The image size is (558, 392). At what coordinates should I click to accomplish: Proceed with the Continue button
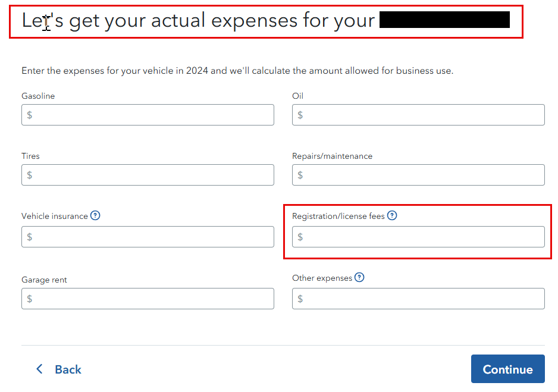[508, 369]
